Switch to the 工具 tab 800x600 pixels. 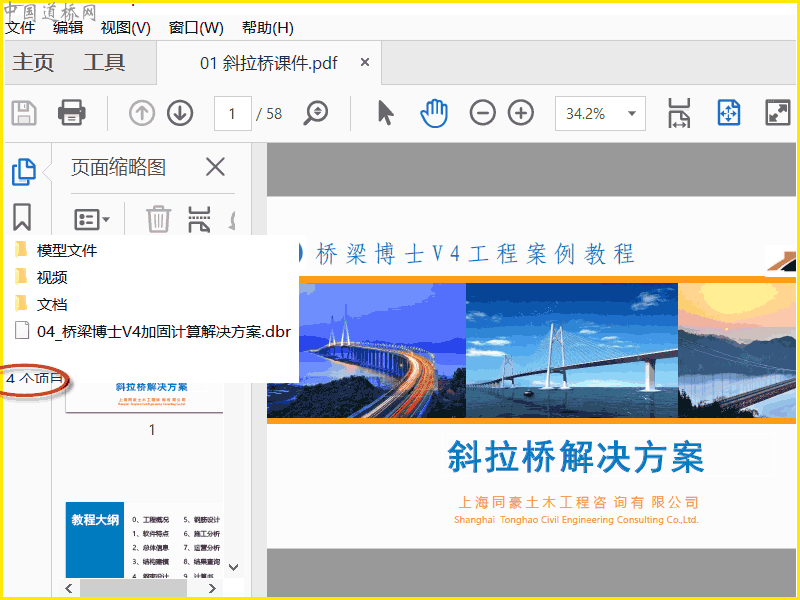pos(104,62)
